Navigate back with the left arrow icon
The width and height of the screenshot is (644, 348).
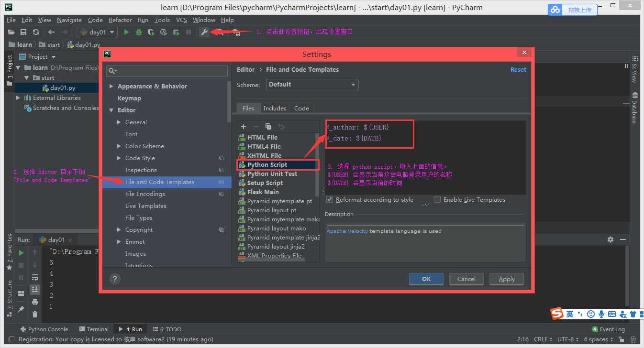click(52, 32)
